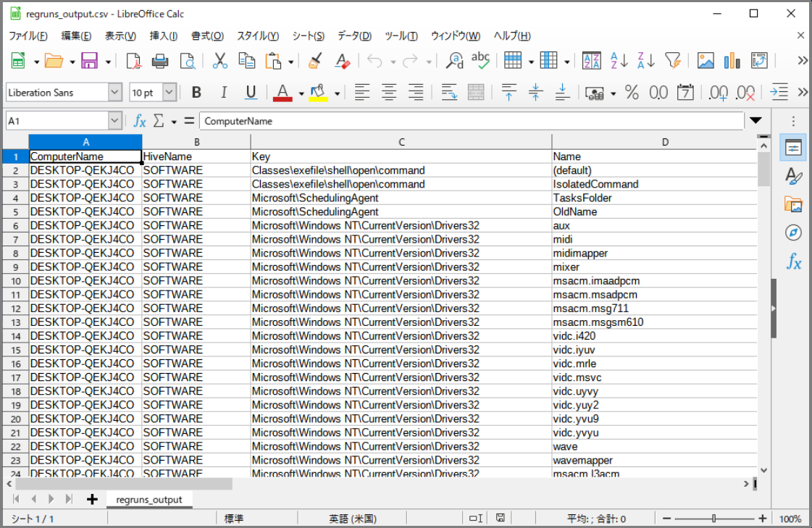The image size is (812, 528).
Task: Add new sheet with plus button
Action: coord(92,500)
